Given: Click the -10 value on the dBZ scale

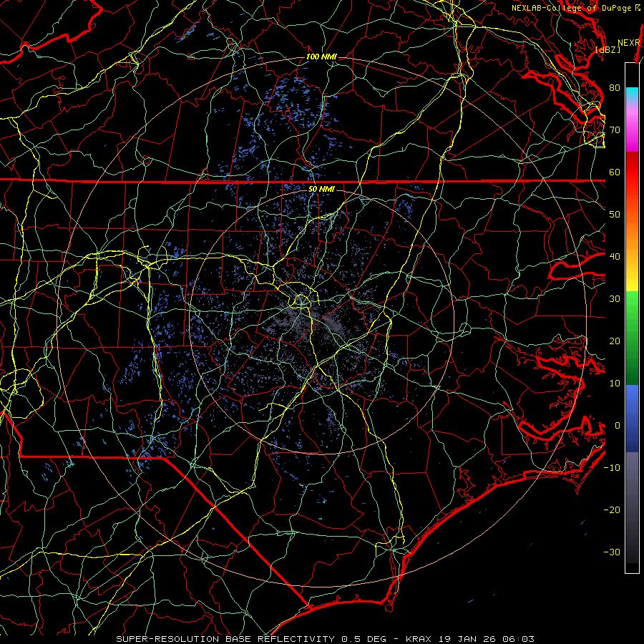Looking at the screenshot, I should coord(612,468).
